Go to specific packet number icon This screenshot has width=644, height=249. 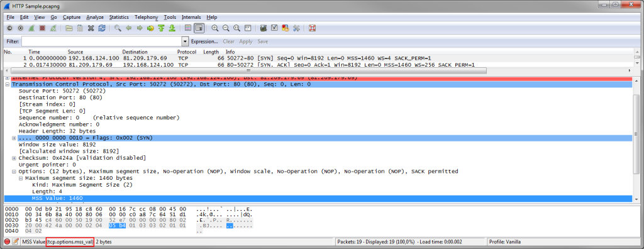pos(150,28)
